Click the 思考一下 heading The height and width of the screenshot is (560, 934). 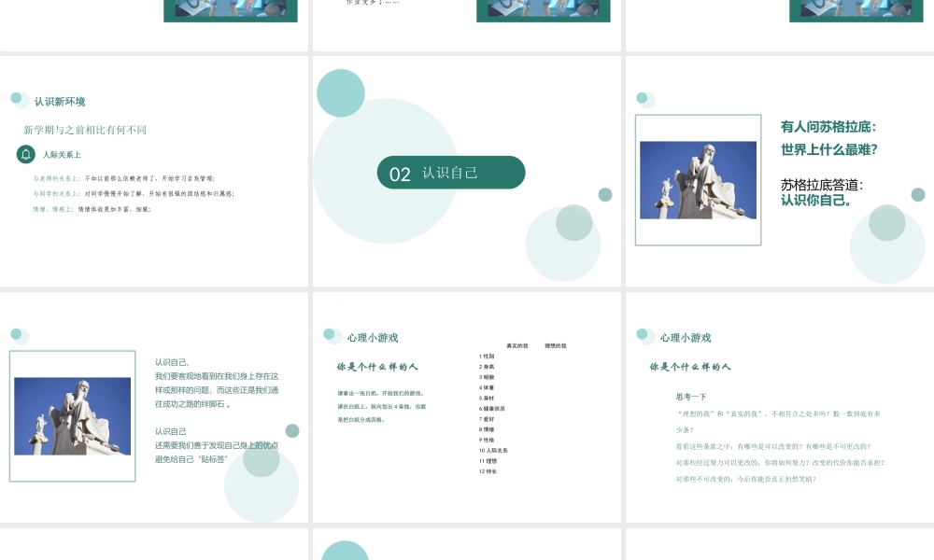(x=691, y=397)
